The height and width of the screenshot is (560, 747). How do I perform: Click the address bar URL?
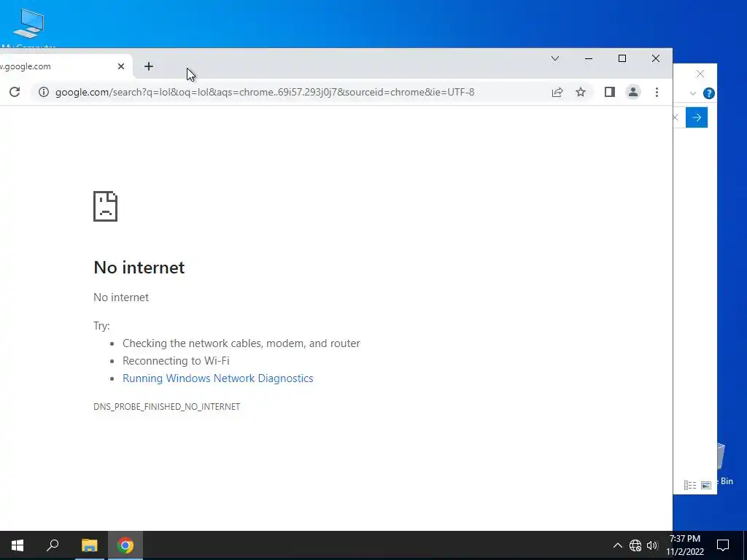tap(265, 92)
